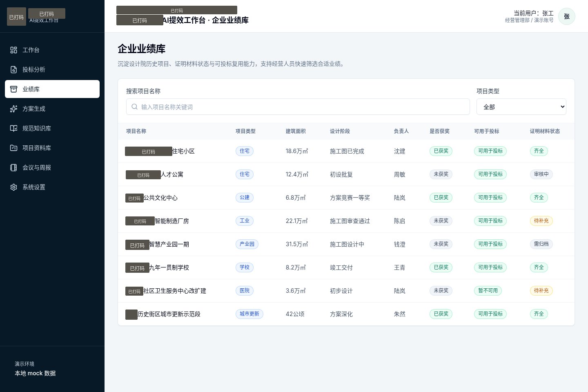This screenshot has height=392, width=588.
Task: Click the 城市更新 type tag
Action: tap(249, 314)
